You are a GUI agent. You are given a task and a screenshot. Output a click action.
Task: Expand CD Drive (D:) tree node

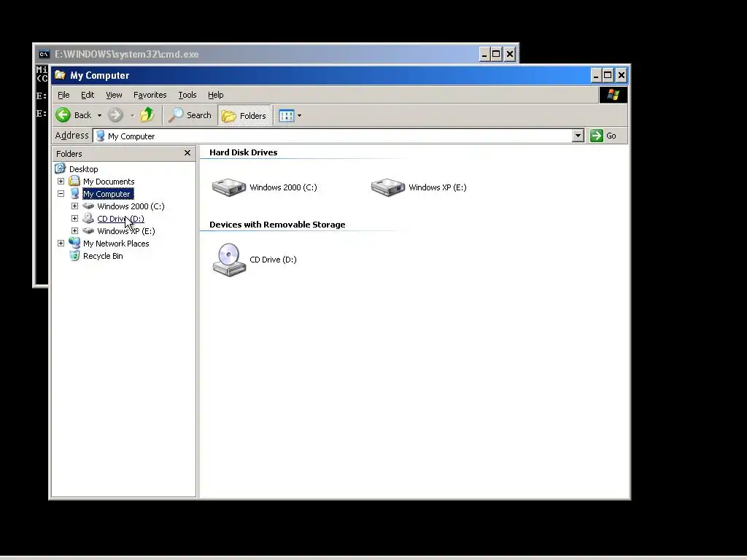pyautogui.click(x=75, y=219)
